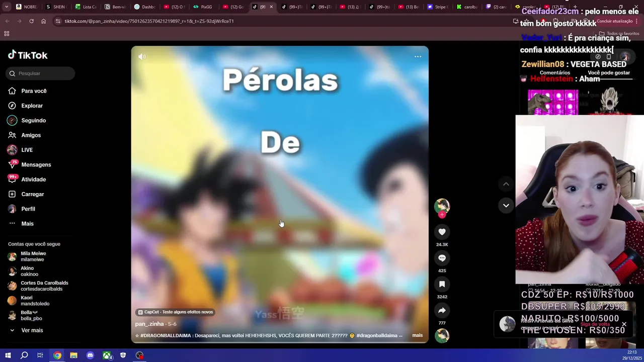Open Windows Security shield in taskbar
The width and height of the screenshot is (644, 362).
pyautogui.click(x=123, y=355)
